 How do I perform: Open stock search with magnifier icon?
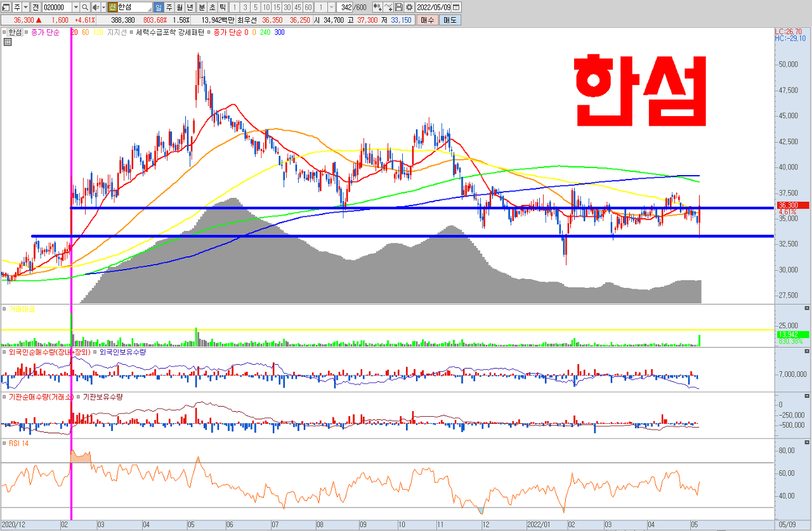pos(85,7)
